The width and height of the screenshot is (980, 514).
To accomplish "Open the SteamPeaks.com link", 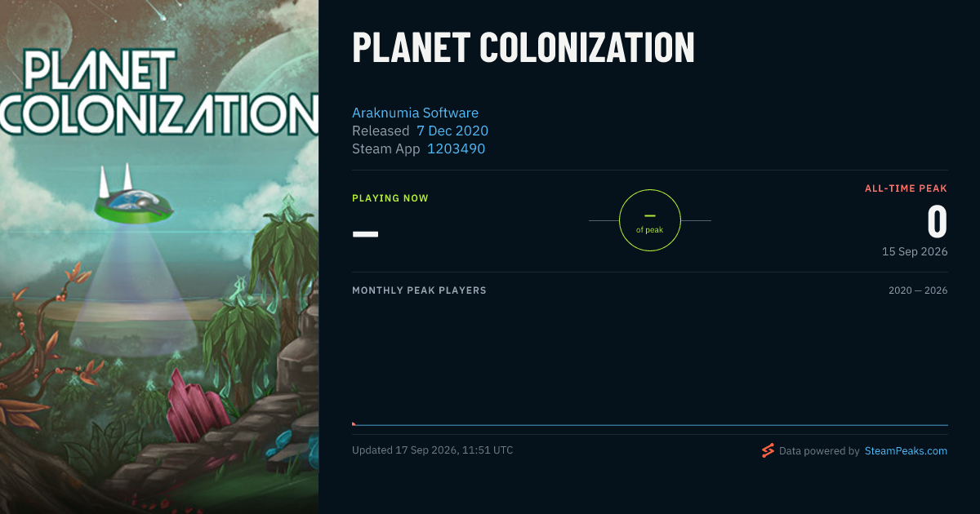I will (x=906, y=450).
